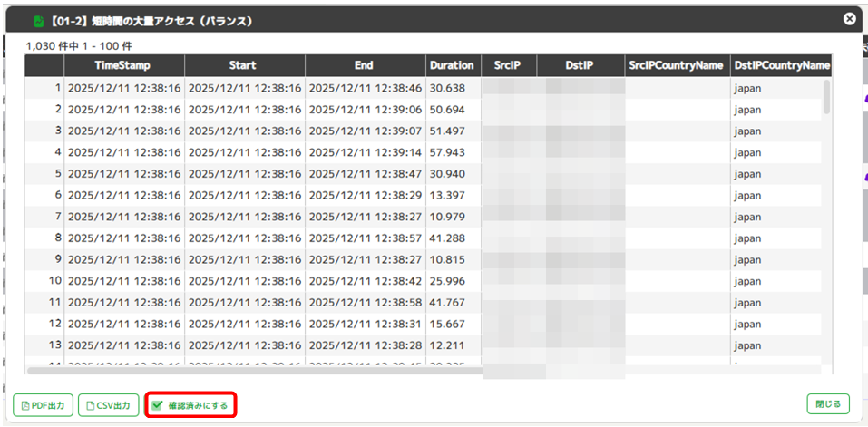This screenshot has width=868, height=427.
Task: Click the vertical scrollbar thumb of the table
Action: [826, 97]
